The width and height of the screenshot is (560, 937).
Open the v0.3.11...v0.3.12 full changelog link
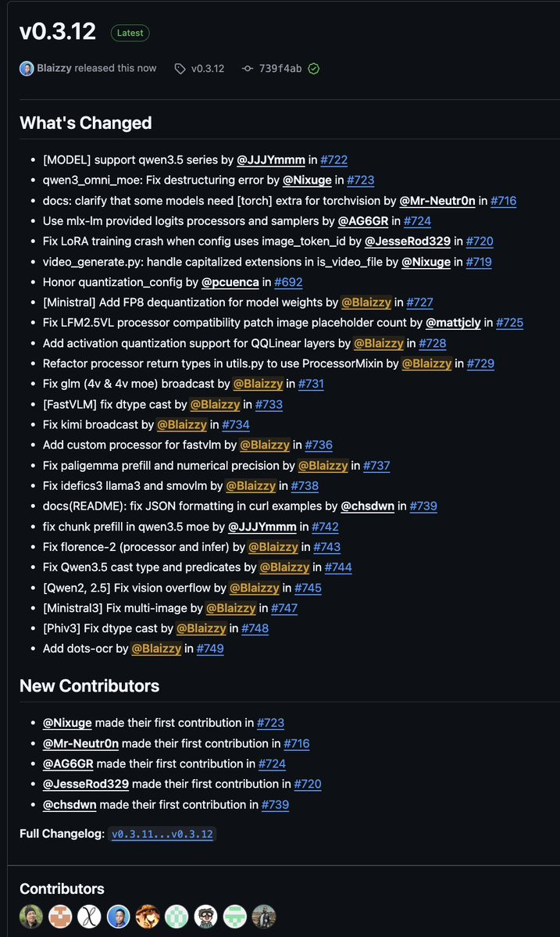[162, 834]
